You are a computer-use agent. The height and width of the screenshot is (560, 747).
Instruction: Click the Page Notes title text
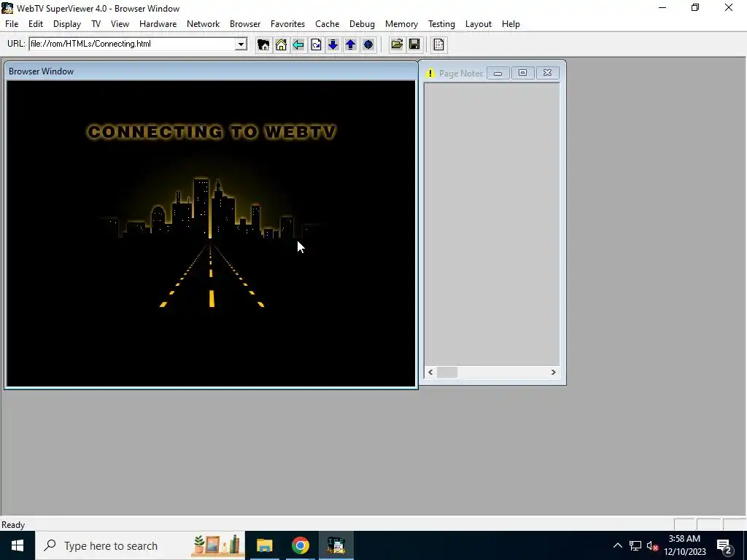click(461, 74)
